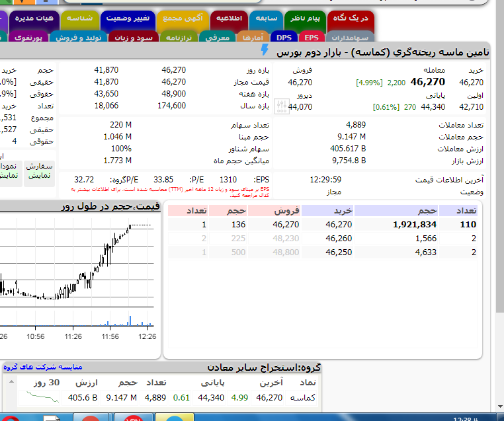Viewport: 504px width, 421px height.
Task: Click the buy count 110 in order book
Action: (x=468, y=225)
